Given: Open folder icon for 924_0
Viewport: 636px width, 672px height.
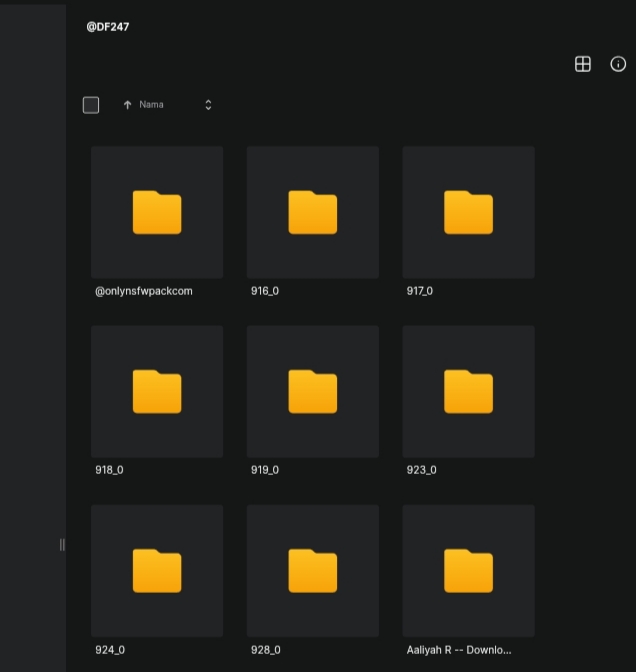Looking at the screenshot, I should [157, 570].
